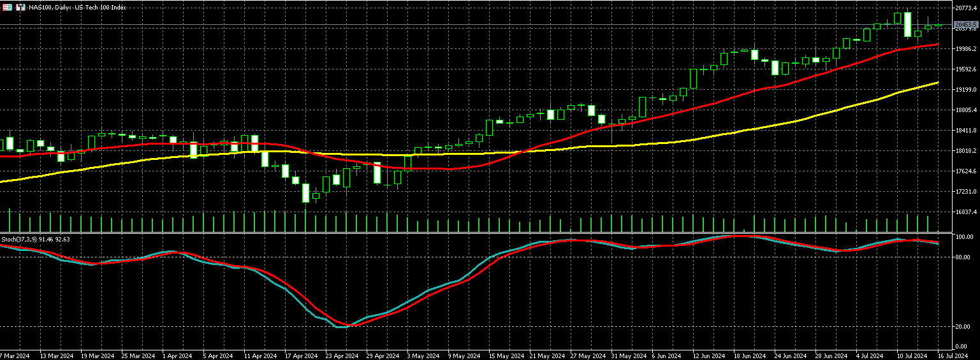Click the 20773.4 price scale label
The height and width of the screenshot is (360, 980).
click(x=965, y=8)
